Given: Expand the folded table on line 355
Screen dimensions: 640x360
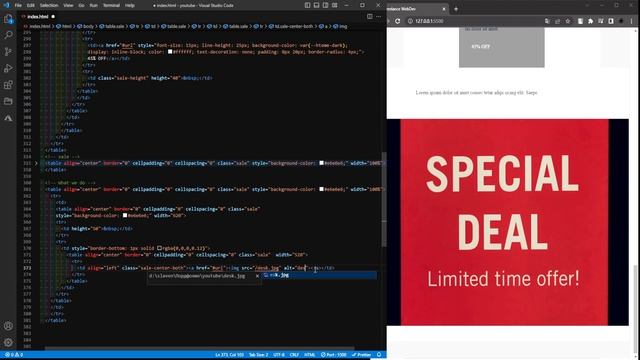Looking at the screenshot, I should (36, 163).
